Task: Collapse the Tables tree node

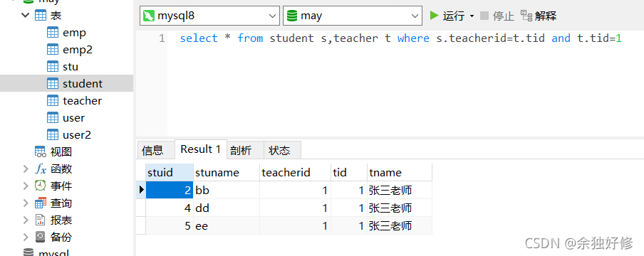Action: (x=26, y=15)
